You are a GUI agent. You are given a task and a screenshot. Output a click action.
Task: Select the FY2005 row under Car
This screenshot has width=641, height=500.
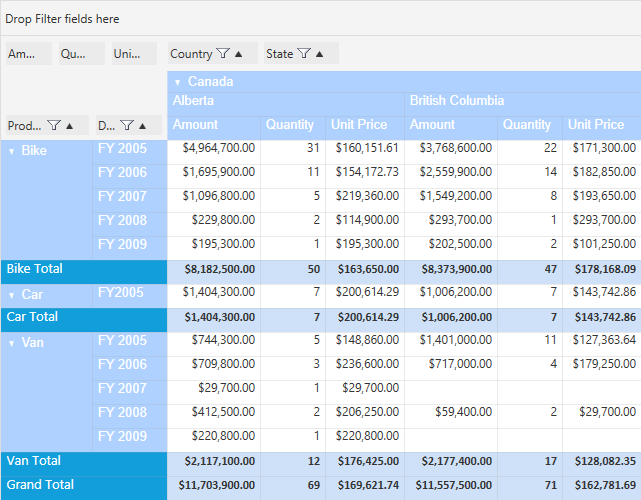pos(130,296)
